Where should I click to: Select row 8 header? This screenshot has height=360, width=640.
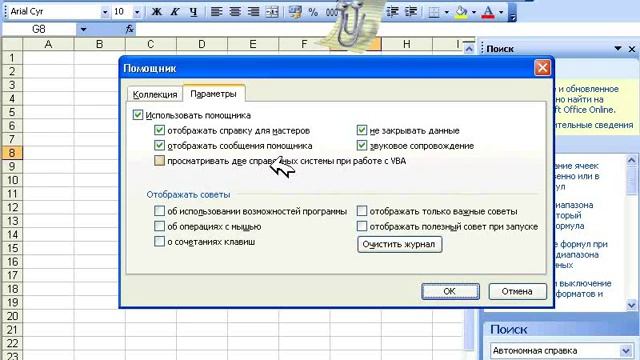(x=12, y=153)
